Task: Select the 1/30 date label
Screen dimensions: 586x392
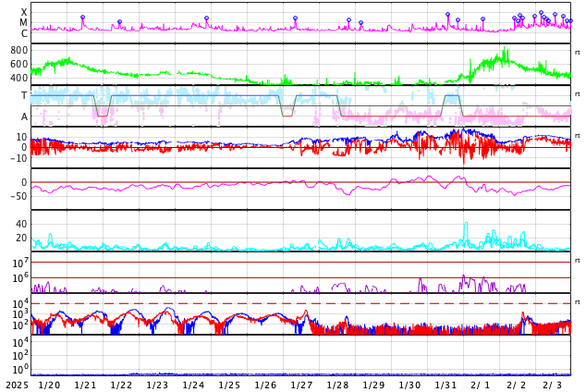Action: pyautogui.click(x=409, y=386)
